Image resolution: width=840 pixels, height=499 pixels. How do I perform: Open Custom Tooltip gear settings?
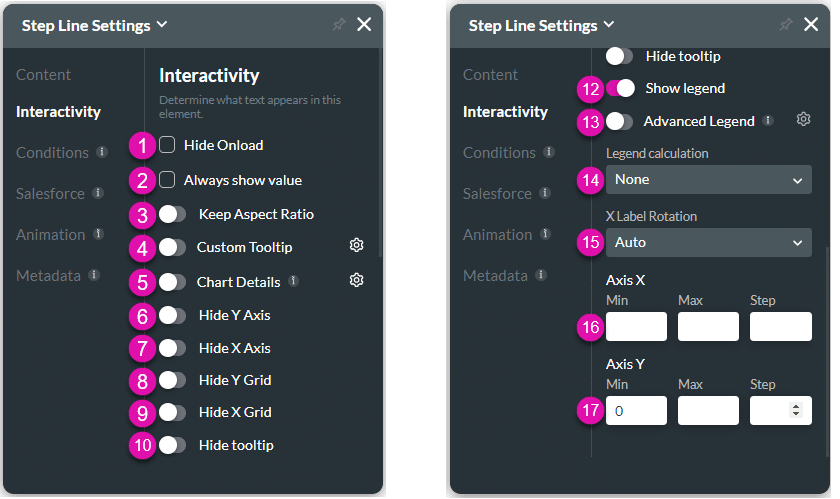tap(357, 246)
